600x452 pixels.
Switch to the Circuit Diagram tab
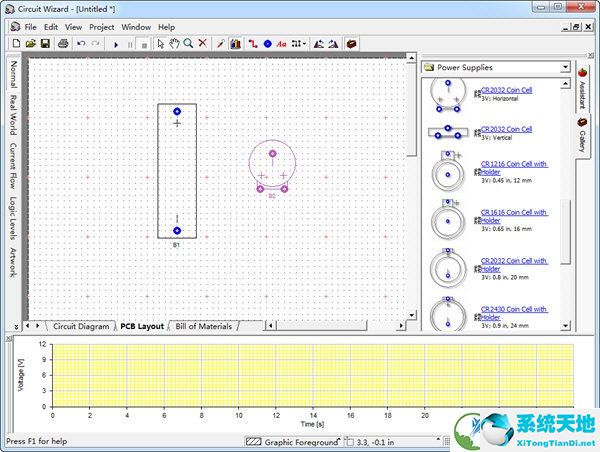click(x=81, y=326)
